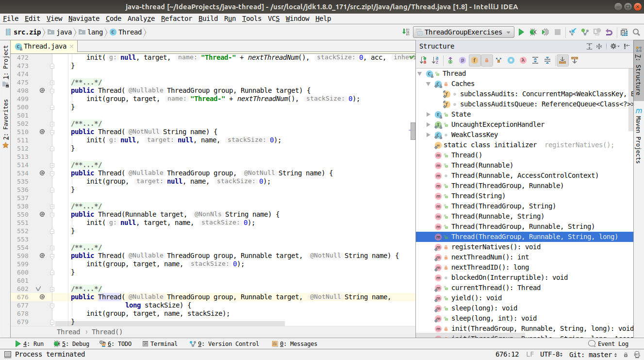Open the Analyze menu
644x360 pixels.
click(x=141, y=18)
